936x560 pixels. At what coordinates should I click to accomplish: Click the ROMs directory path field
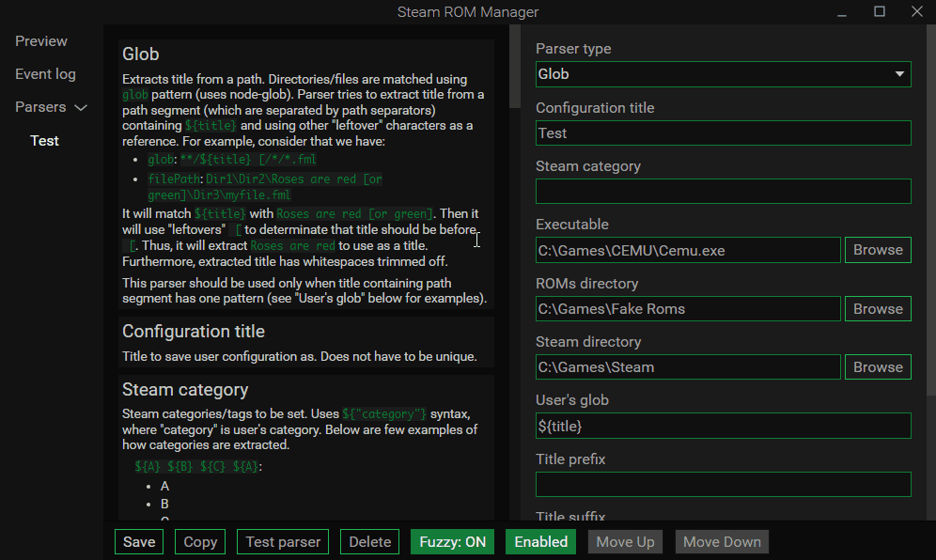(x=688, y=308)
